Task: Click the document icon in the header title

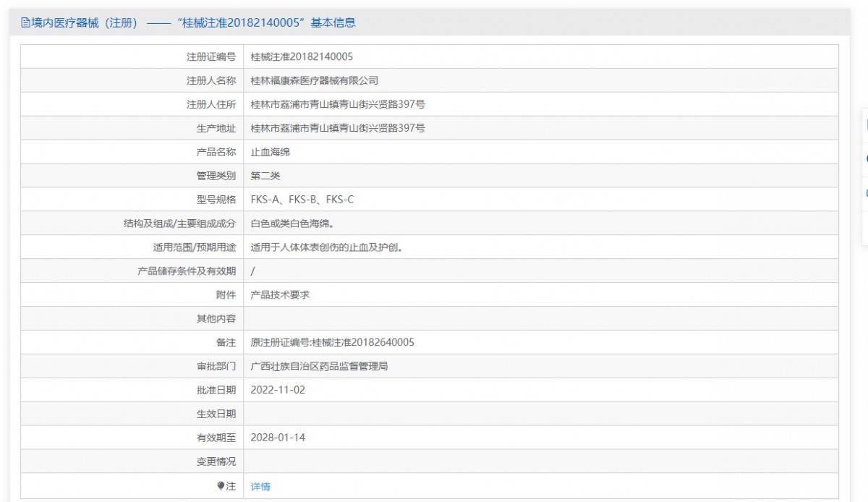Action: [25, 23]
